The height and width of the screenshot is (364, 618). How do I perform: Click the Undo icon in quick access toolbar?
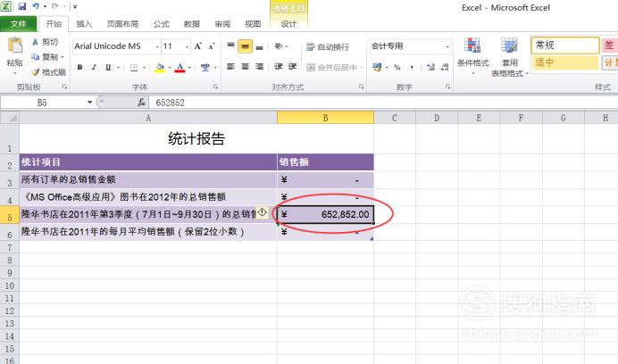36,6
